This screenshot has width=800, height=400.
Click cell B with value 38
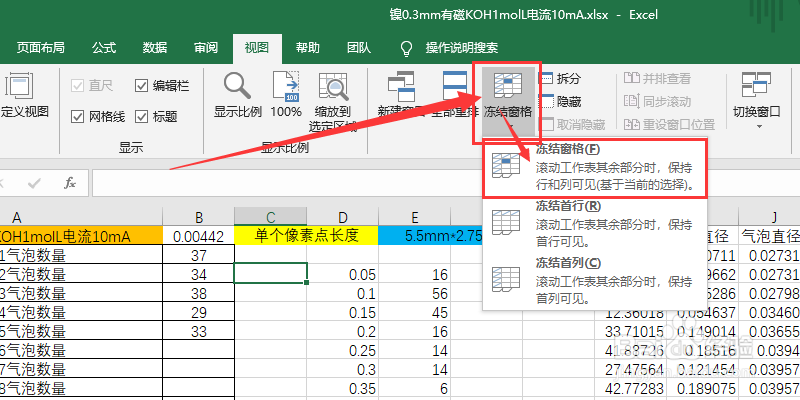pyautogui.click(x=198, y=293)
